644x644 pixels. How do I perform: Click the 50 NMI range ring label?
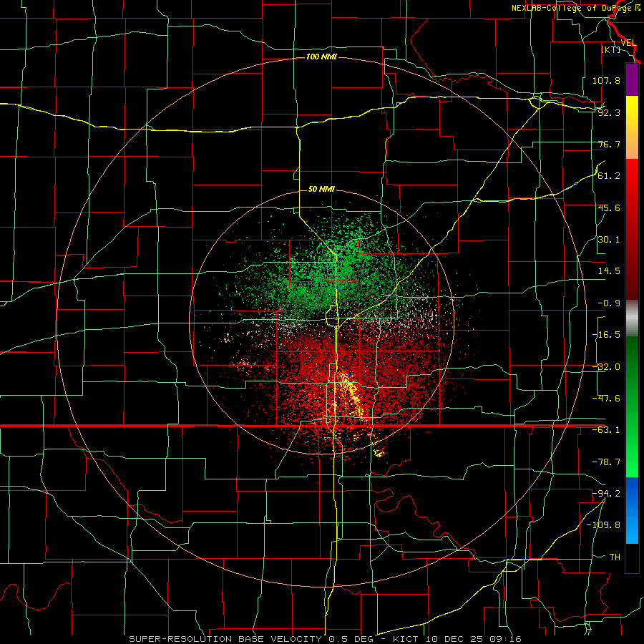(x=321, y=189)
